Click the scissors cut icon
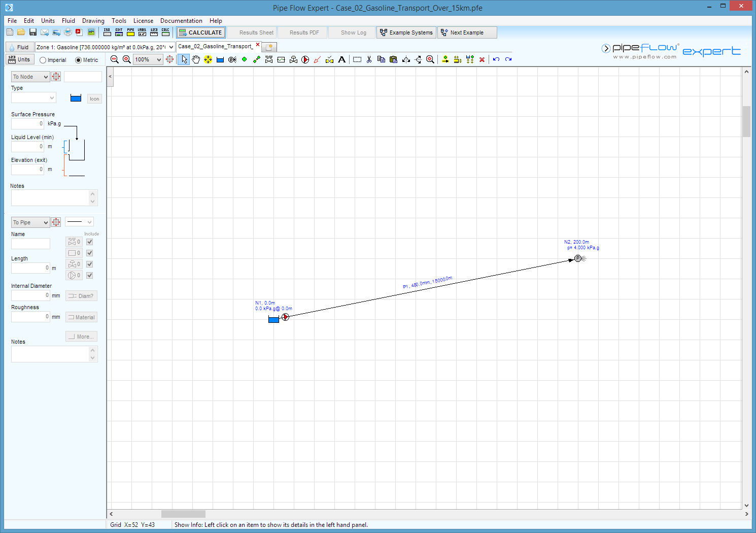 point(369,59)
